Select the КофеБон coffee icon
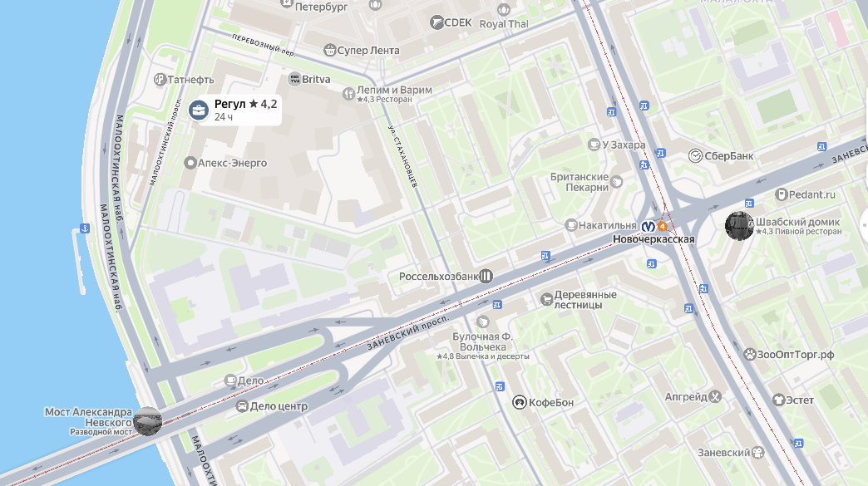This screenshot has width=868, height=486. pos(520,403)
